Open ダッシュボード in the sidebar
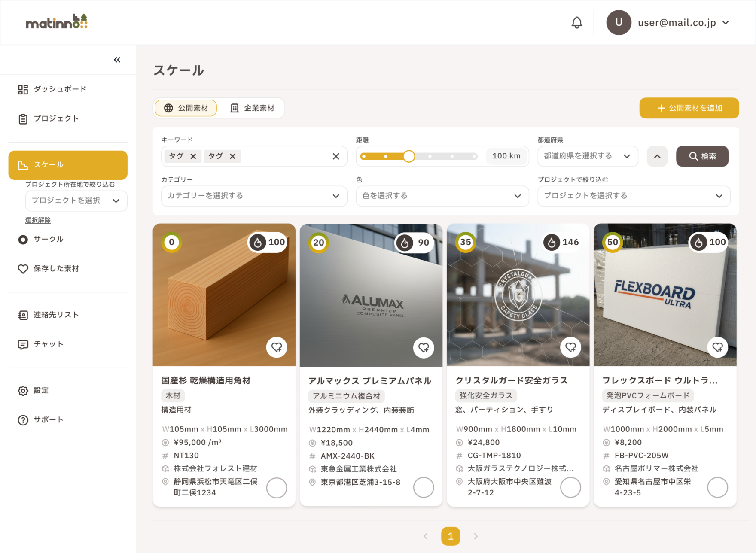 pos(60,89)
